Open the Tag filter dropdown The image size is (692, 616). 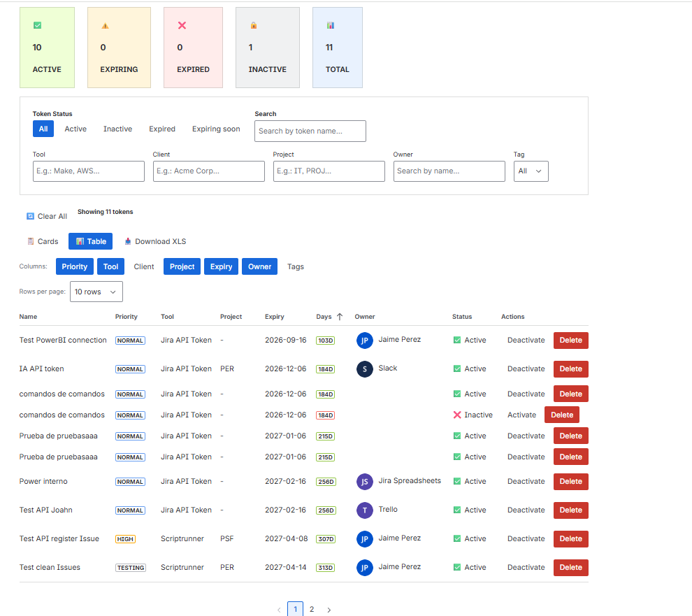tap(531, 171)
